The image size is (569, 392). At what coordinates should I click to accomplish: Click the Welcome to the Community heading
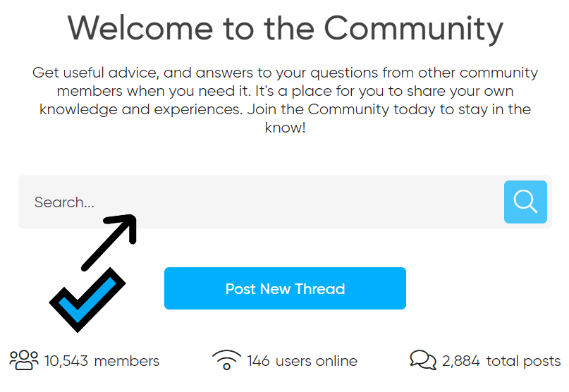coord(286,29)
